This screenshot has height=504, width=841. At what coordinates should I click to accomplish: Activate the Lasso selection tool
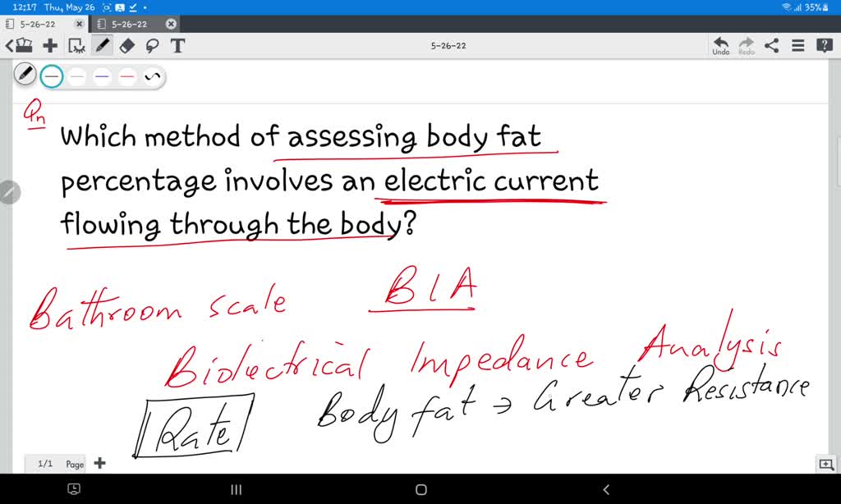154,45
